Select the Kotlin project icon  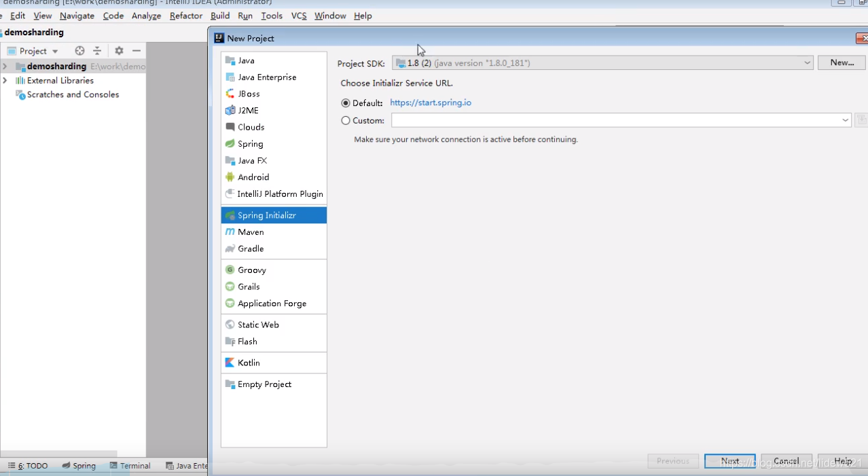[230, 363]
